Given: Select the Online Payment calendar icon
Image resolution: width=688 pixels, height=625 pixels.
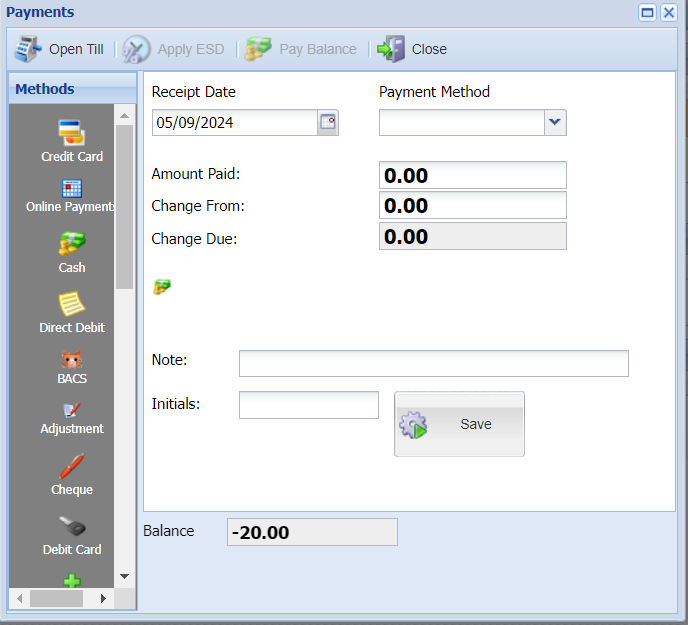Looking at the screenshot, I should pyautogui.click(x=72, y=189).
